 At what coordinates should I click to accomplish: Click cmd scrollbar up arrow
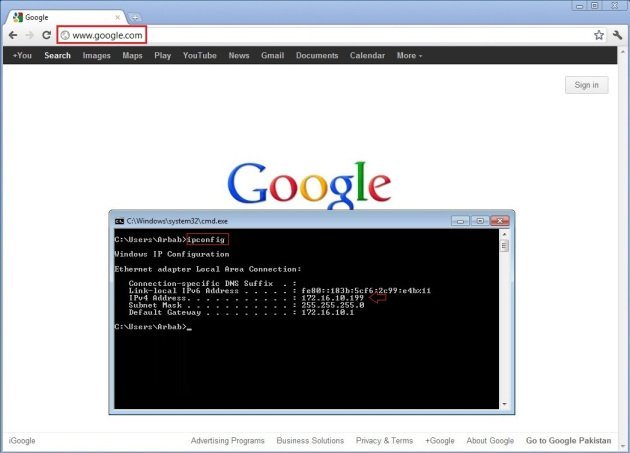(505, 234)
